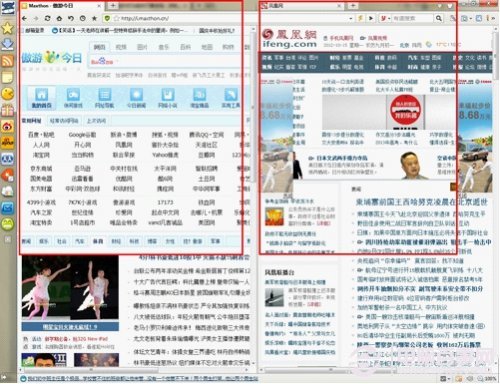The height and width of the screenshot is (384, 500).
Task: Click the green security shield icon
Action: point(107,18)
